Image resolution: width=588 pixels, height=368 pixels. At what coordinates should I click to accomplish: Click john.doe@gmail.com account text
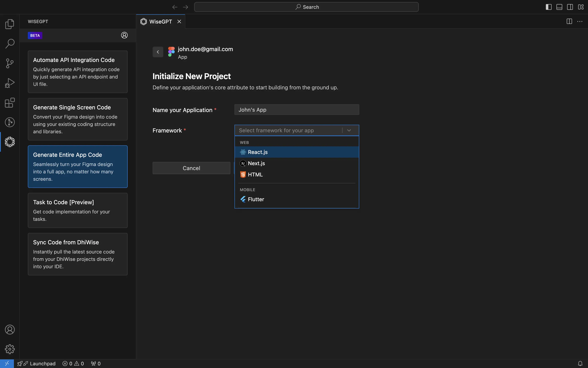205,49
